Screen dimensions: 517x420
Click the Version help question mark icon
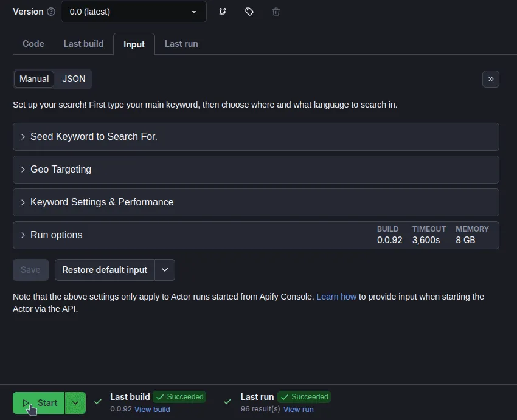pyautogui.click(x=51, y=12)
